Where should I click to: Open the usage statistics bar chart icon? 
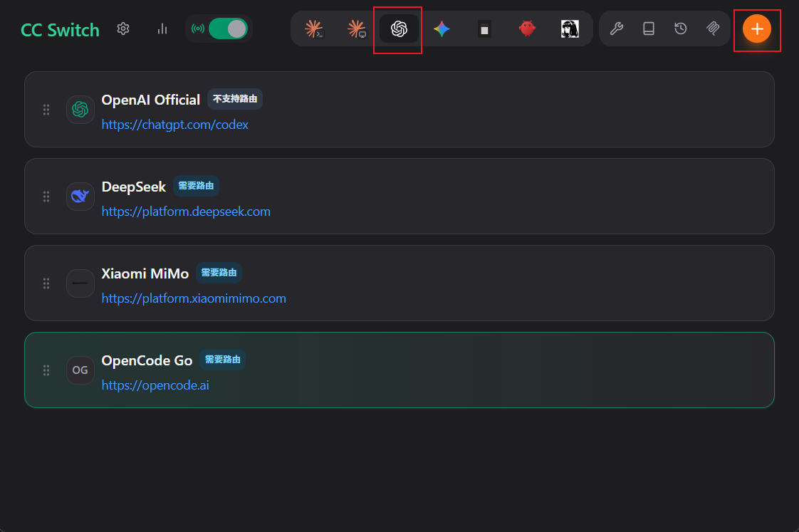(162, 29)
